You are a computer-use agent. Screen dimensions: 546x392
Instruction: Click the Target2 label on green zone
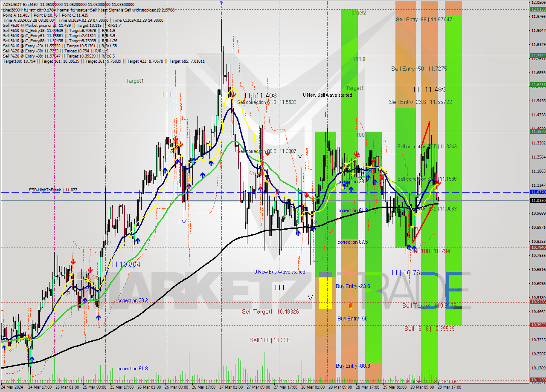(x=357, y=13)
